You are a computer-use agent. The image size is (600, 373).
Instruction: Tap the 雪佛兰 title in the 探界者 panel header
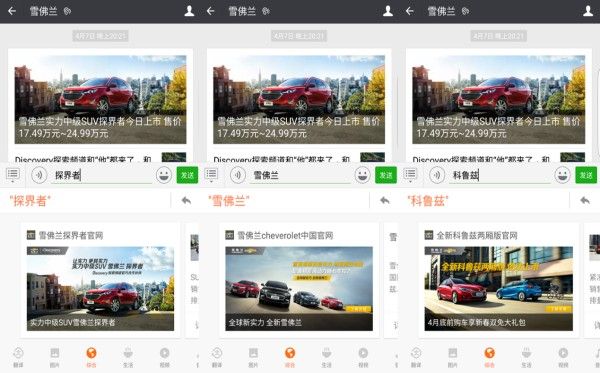click(44, 11)
